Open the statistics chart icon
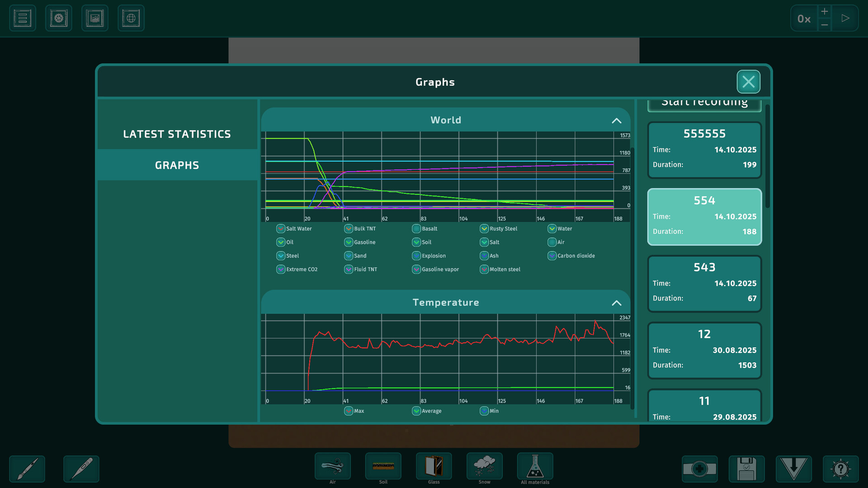Image resolution: width=868 pixels, height=488 pixels. 94,18
